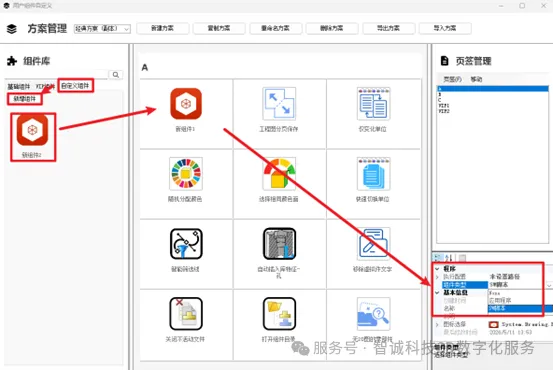
Task: Click the 随机分配颜色 color wheel icon
Action: [x=186, y=174]
